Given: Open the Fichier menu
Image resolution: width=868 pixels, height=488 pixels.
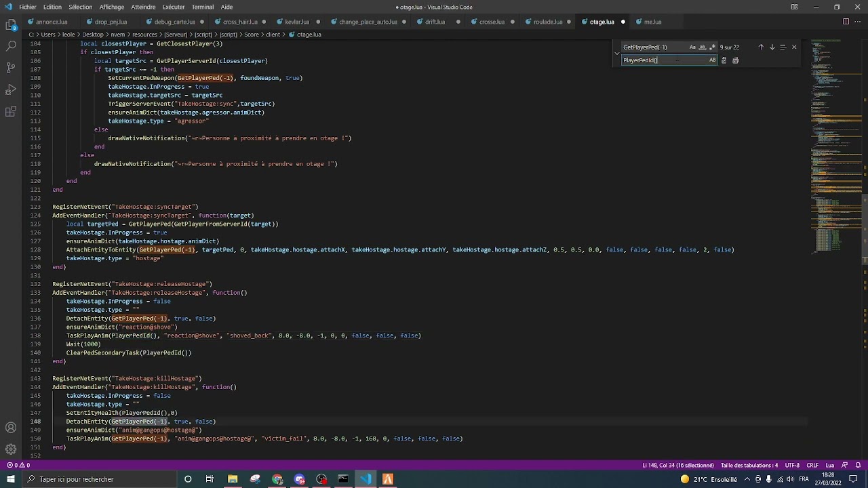Looking at the screenshot, I should pos(28,7).
